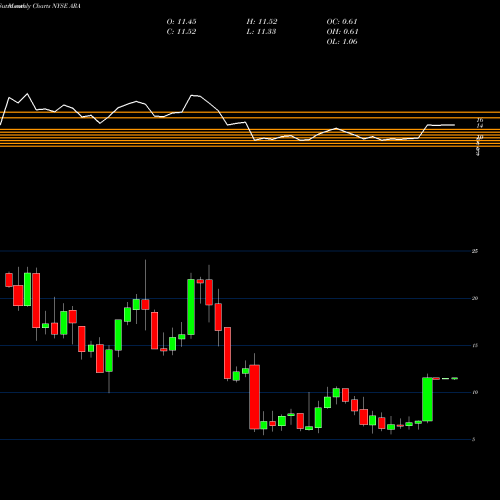
Task: Click the 5 price axis label
Action: click(x=474, y=440)
